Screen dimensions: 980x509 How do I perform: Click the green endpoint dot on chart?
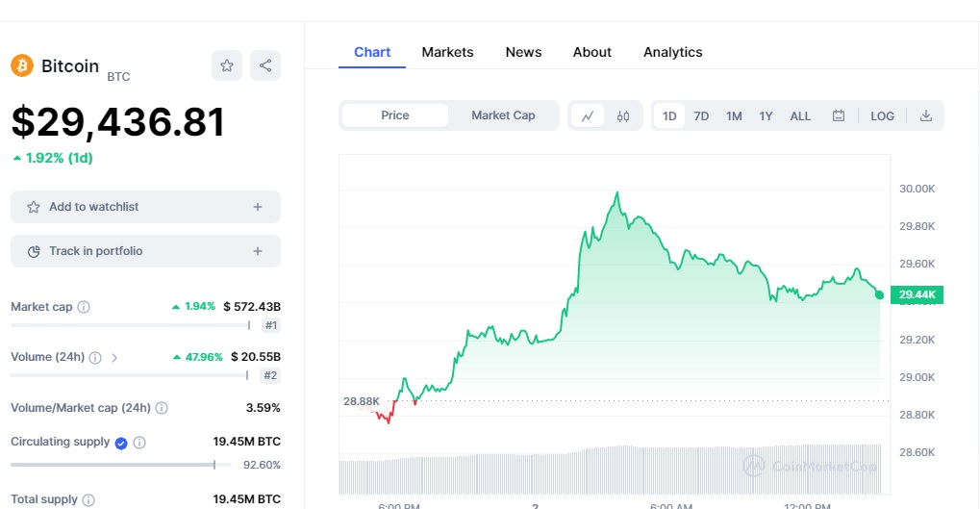tap(879, 295)
